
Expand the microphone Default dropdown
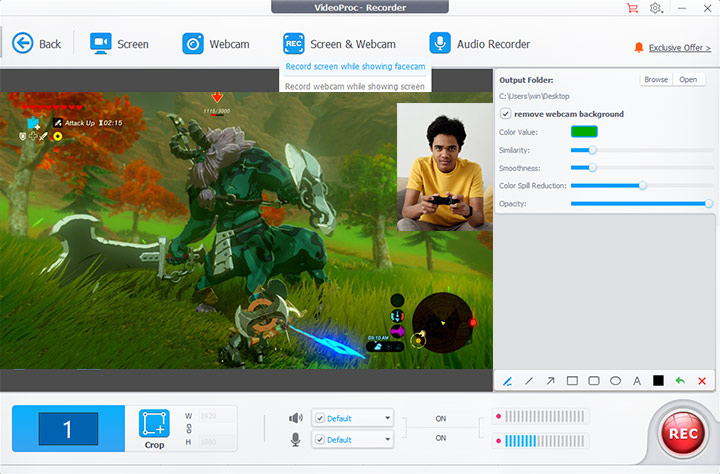(x=386, y=439)
